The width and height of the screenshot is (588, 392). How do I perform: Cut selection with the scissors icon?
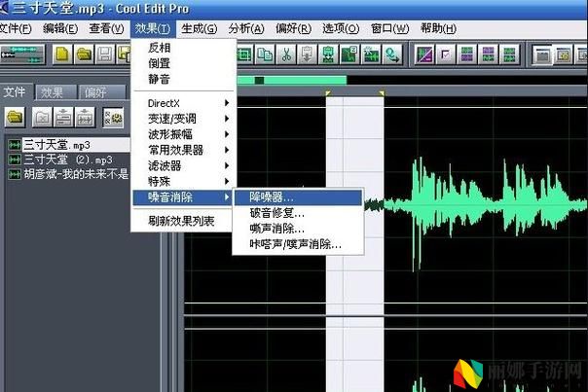(x=286, y=54)
